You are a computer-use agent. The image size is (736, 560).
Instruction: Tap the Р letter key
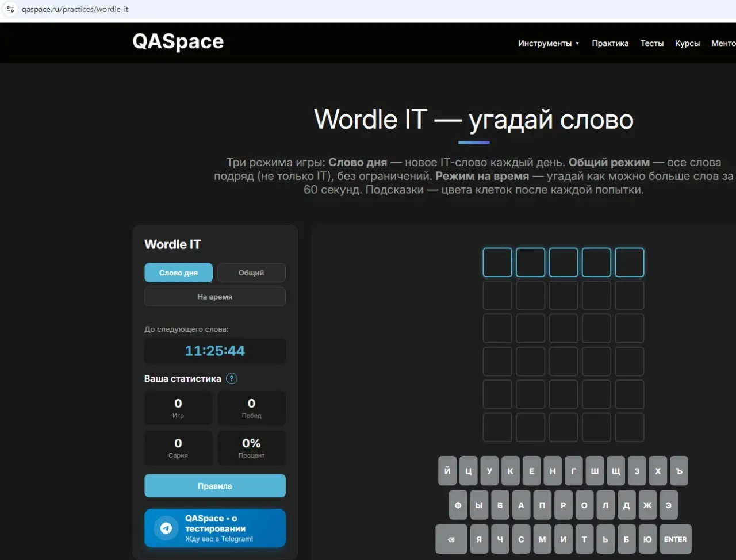563,505
